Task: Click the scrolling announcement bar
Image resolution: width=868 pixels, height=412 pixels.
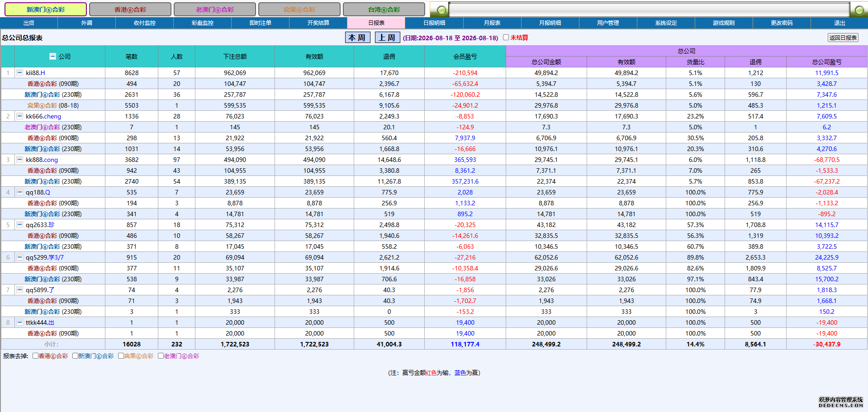Action: (x=649, y=9)
